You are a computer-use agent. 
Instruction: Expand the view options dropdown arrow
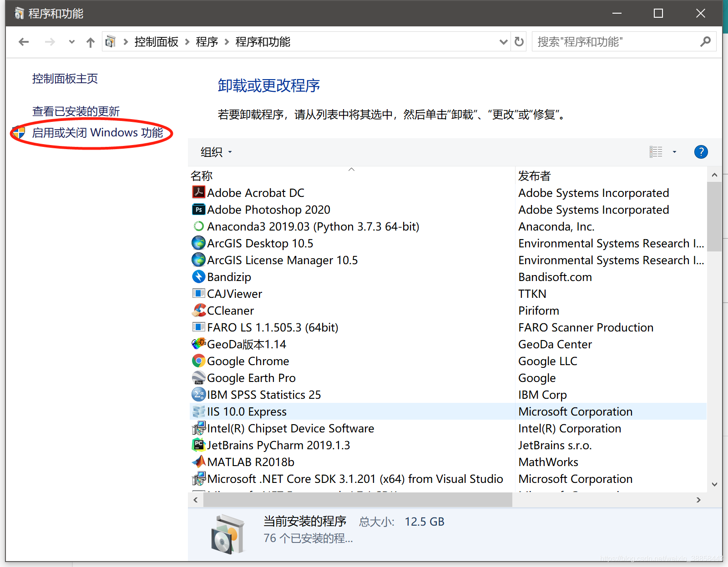(x=674, y=152)
